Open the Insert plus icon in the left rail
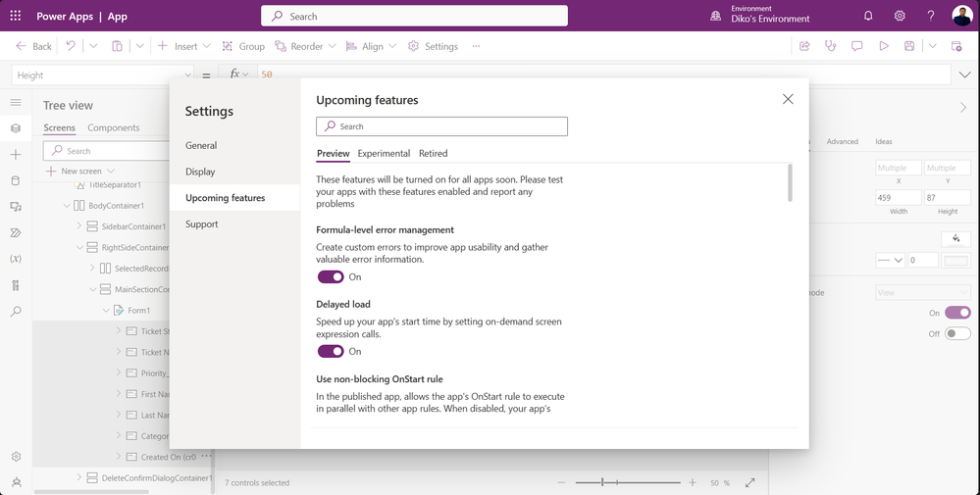This screenshot has width=980, height=495. coord(16,154)
